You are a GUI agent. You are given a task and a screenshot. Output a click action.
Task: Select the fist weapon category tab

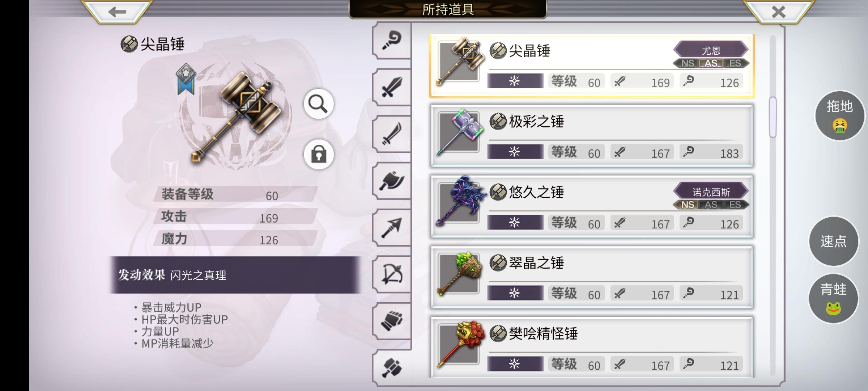pyautogui.click(x=392, y=321)
